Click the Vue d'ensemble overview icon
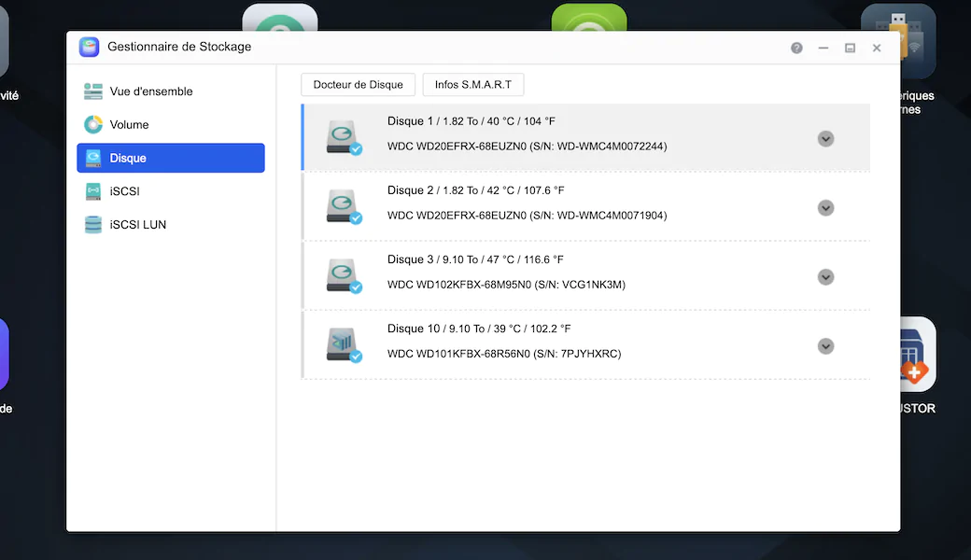Image resolution: width=971 pixels, height=560 pixels. (92, 91)
